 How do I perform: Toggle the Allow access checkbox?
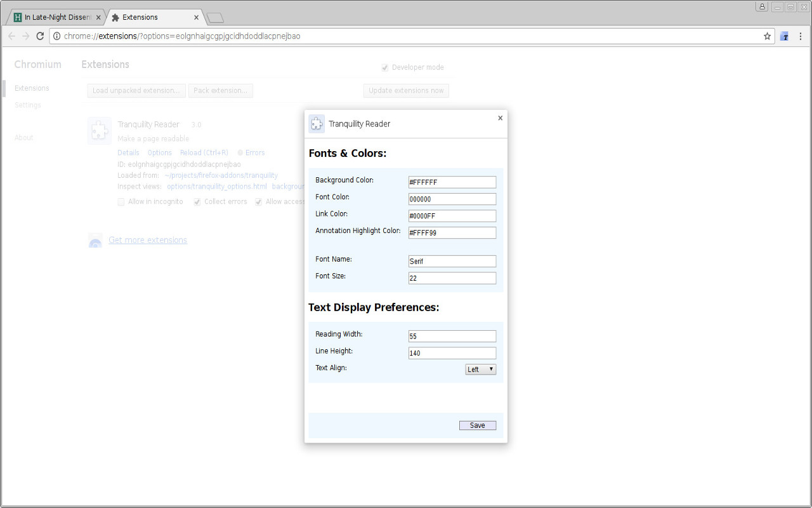point(259,202)
